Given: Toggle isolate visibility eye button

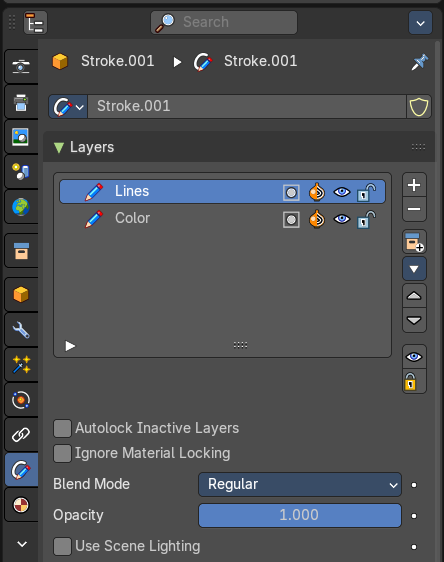Looking at the screenshot, I should tap(414, 357).
